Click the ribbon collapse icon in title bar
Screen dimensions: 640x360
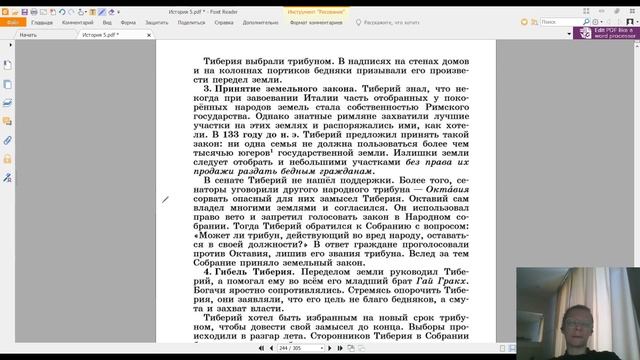point(602,11)
